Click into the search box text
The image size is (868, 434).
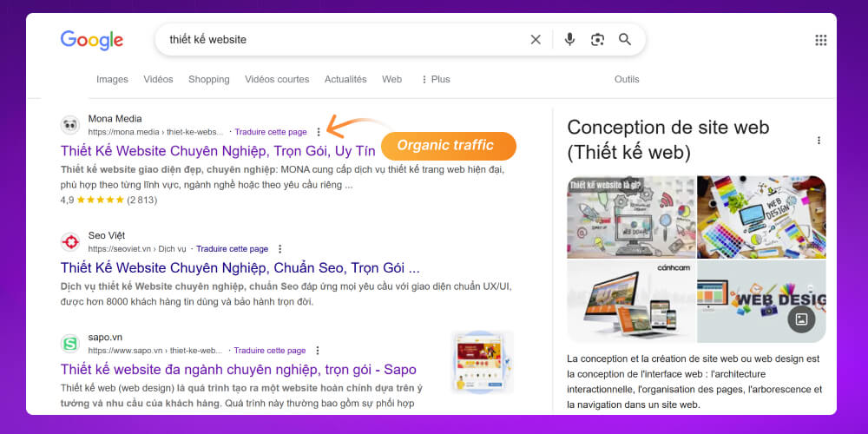(x=208, y=40)
